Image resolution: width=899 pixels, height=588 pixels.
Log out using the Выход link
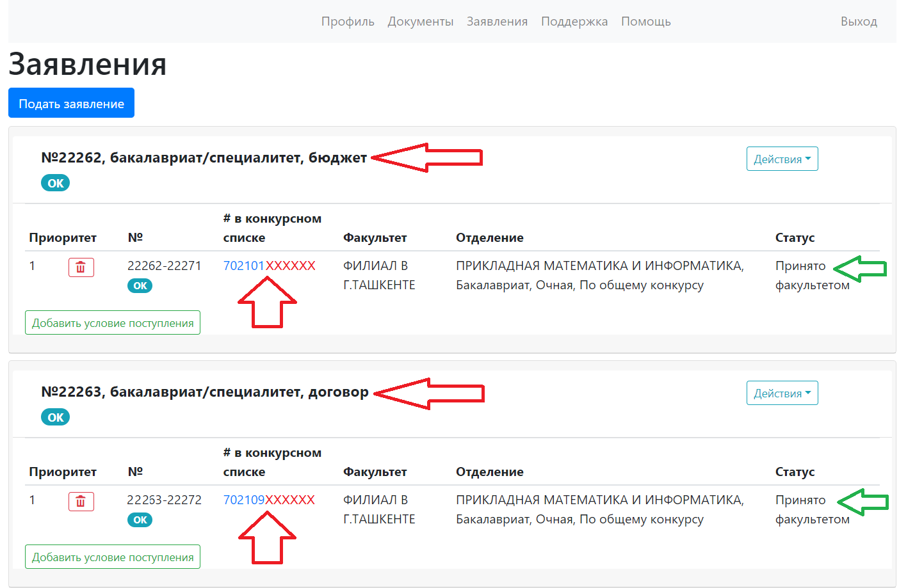pyautogui.click(x=859, y=22)
